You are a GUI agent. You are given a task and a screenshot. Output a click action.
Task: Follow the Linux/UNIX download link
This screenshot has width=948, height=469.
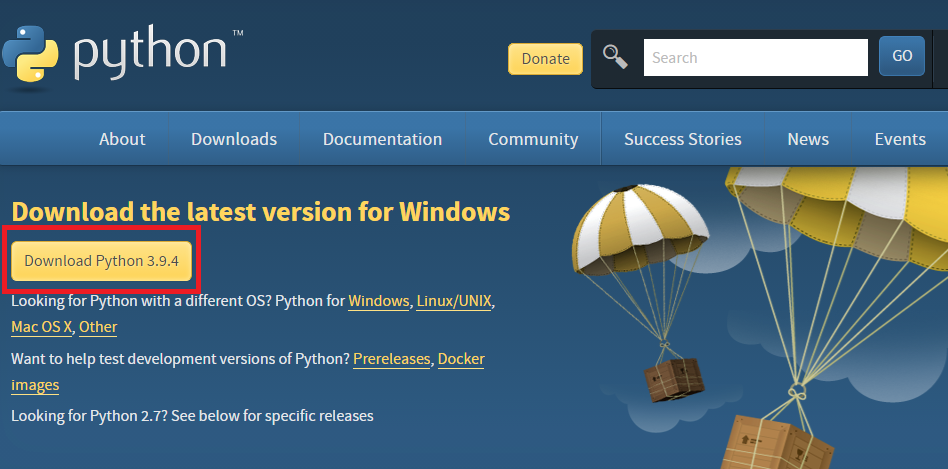click(454, 301)
